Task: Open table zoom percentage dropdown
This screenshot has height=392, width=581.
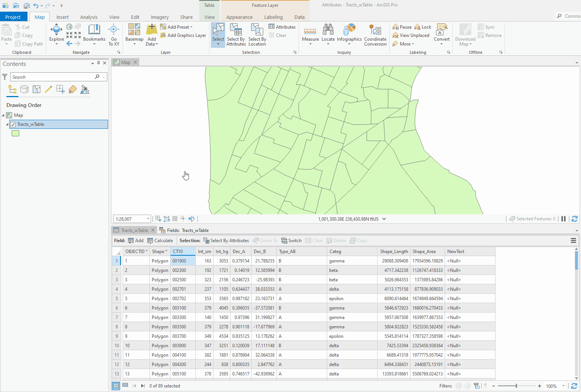Action: pos(563,386)
